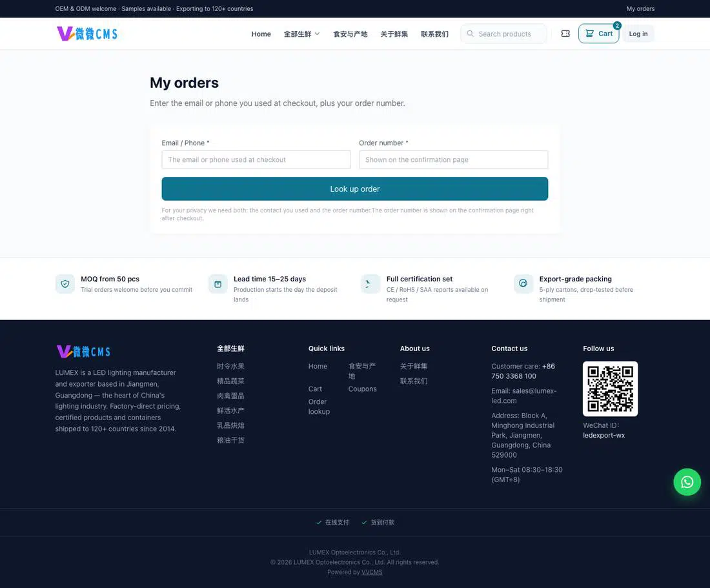The width and height of the screenshot is (710, 588).
Task: Open 鲜活水产 category in the footer
Action: (x=230, y=411)
